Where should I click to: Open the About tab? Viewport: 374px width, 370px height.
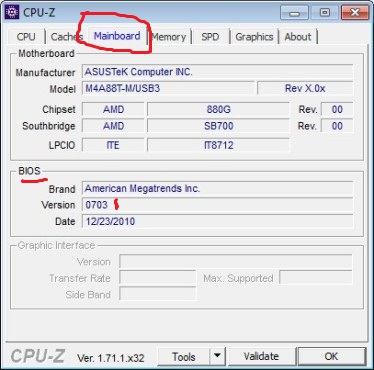coord(298,37)
